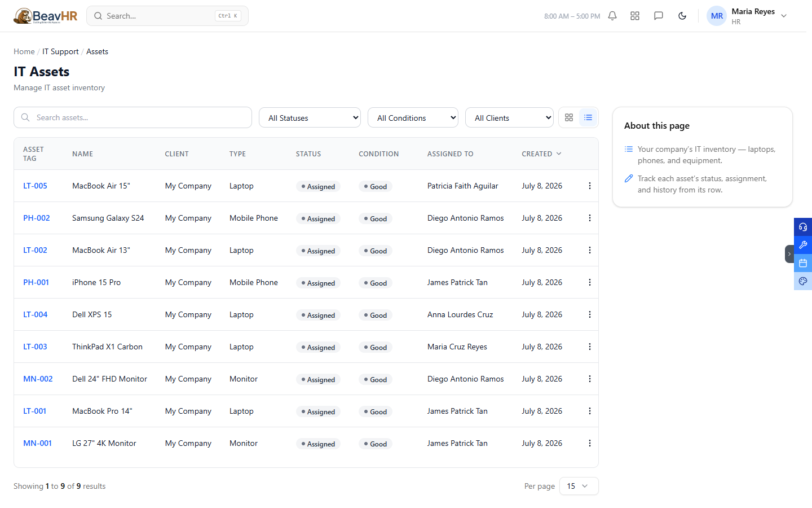Open row actions for LT-002

[x=590, y=250]
